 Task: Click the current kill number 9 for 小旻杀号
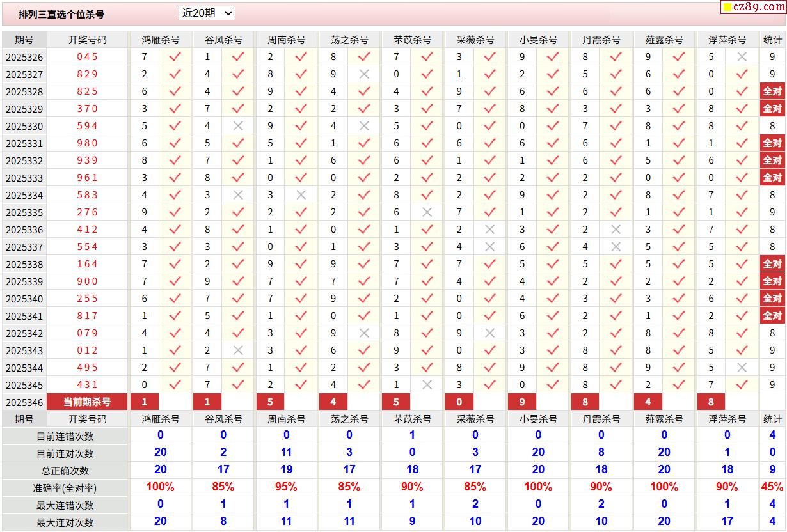(x=522, y=402)
